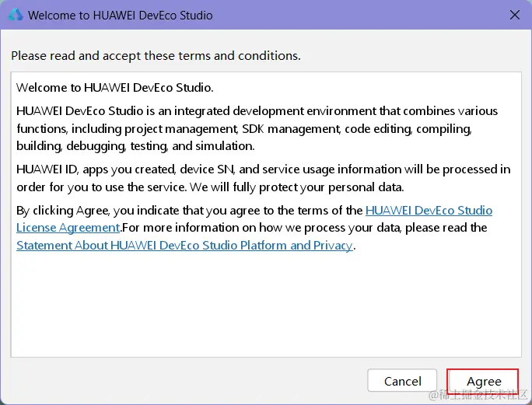Screen dimensions: 532x405
Task: Click the "Please read and accept" instruction label
Action: (x=156, y=56)
